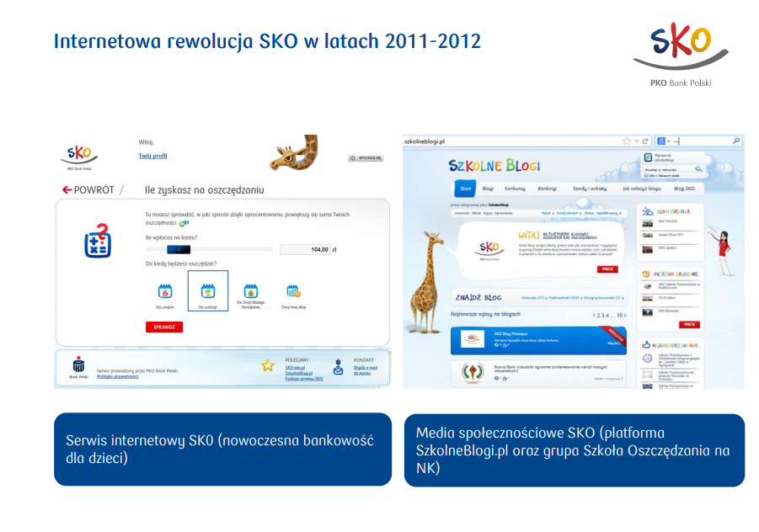Click the full-body giraffe on Szkolne Blogi
The height and width of the screenshot is (532, 759).
coord(428,281)
